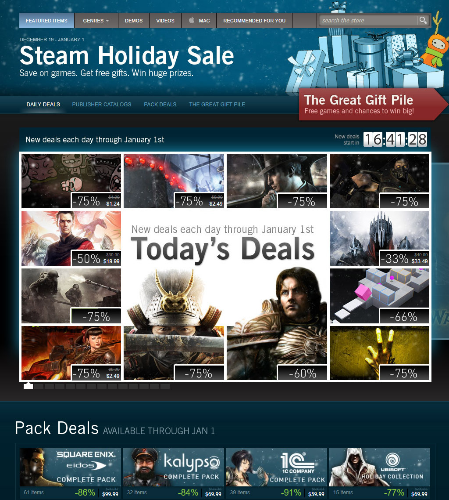Open the Ubisoft Holiday Collection pack

pos(379,473)
